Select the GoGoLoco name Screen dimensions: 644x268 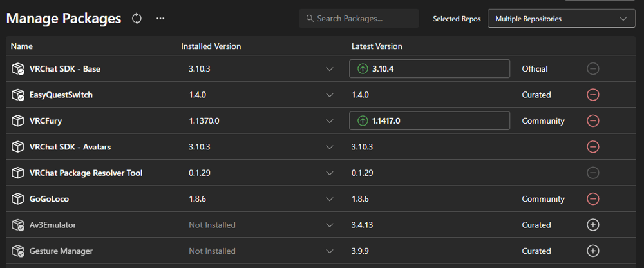50,199
